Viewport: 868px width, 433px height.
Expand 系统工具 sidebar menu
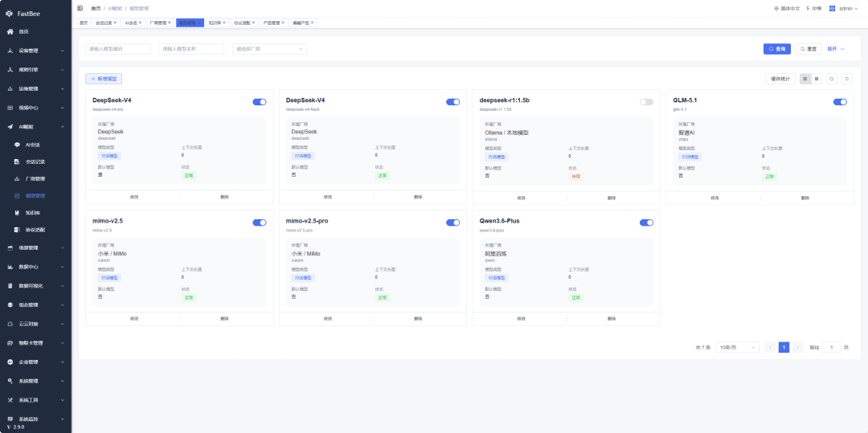[x=35, y=400]
